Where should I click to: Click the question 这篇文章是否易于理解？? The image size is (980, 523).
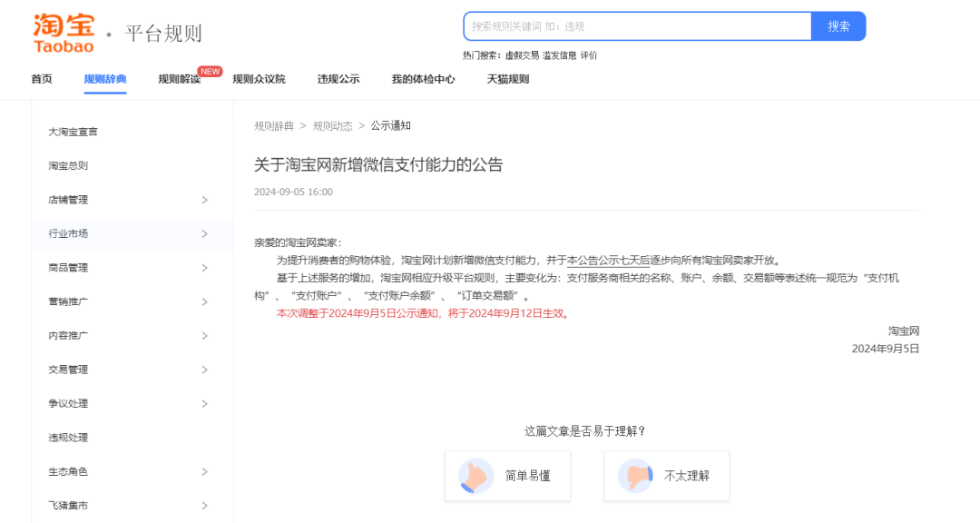(x=585, y=431)
